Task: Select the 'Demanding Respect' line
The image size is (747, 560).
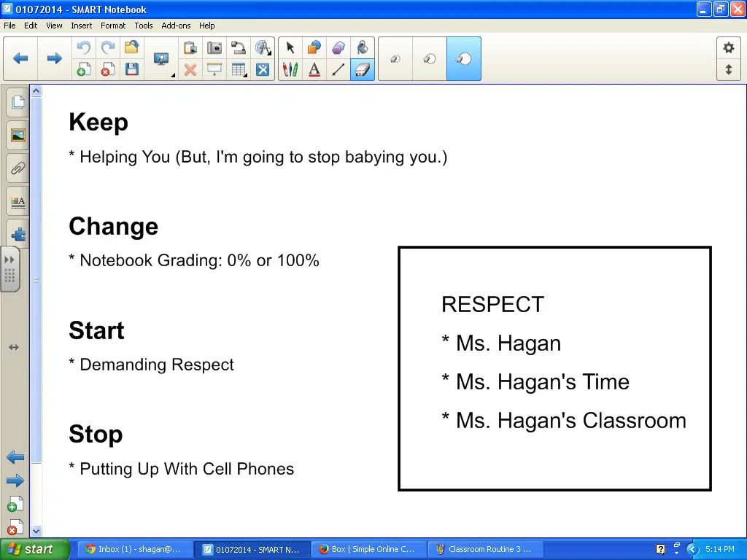Action: click(151, 365)
